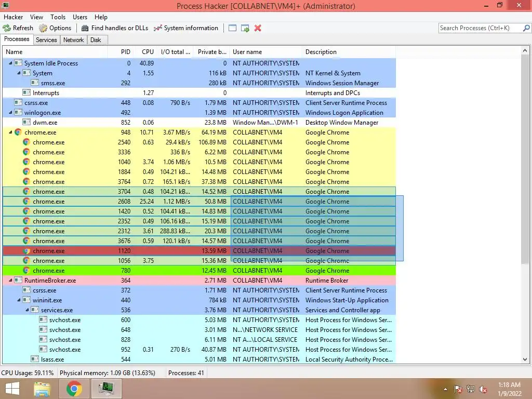
Task: Sort by the I/O total column header
Action: click(x=175, y=52)
